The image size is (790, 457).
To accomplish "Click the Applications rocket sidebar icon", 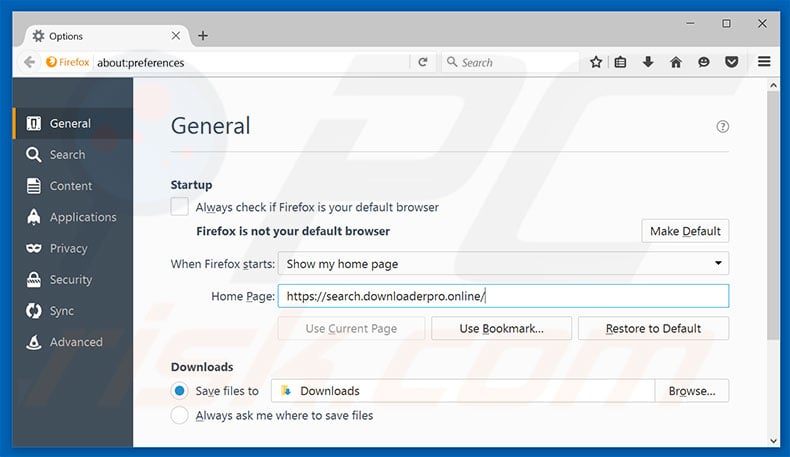I will coord(34,217).
